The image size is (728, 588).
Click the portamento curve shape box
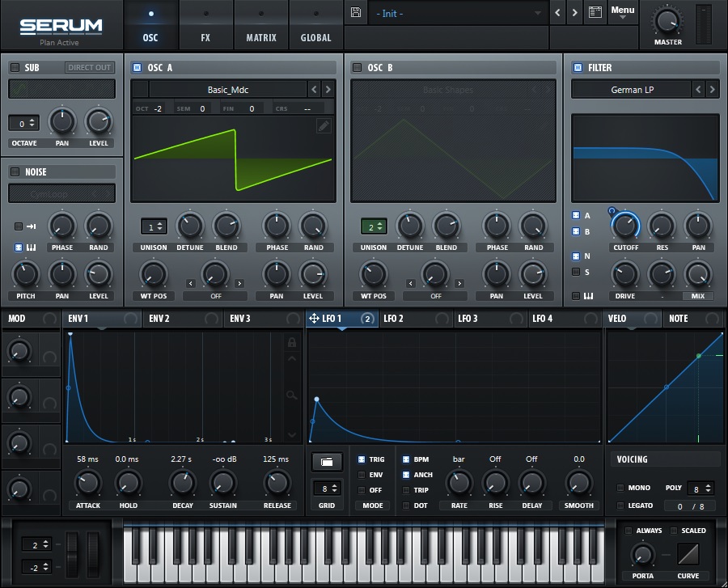(688, 554)
